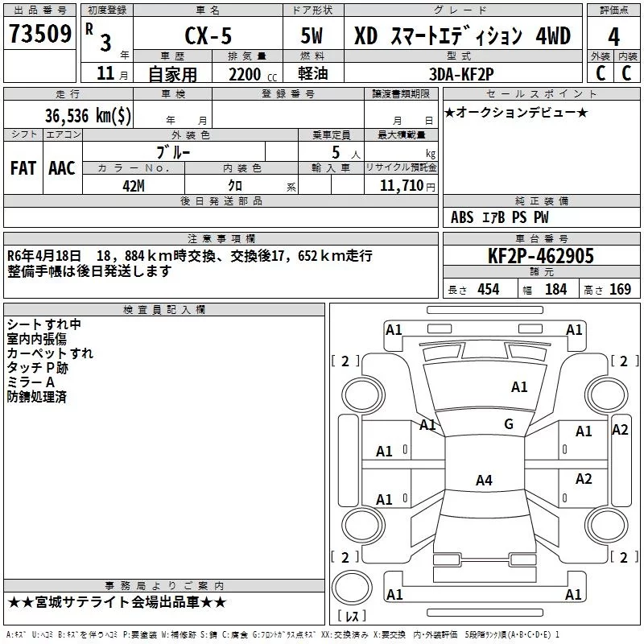Select the overall score 4
Image resolution: width=644 pixels, height=644 pixels.
(x=613, y=36)
